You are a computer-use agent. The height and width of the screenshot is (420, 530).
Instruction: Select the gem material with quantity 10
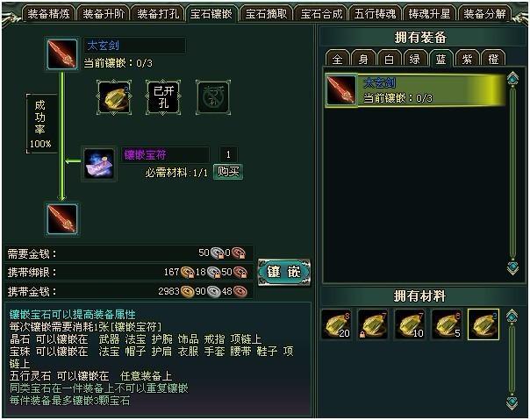(x=410, y=324)
